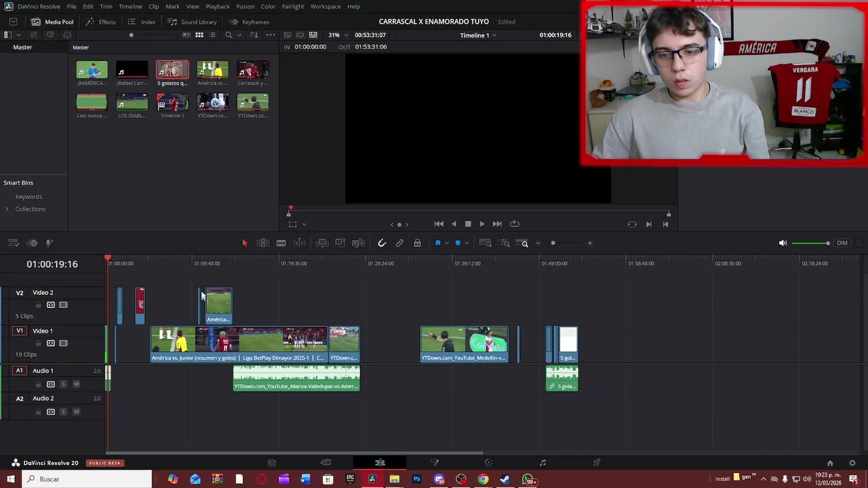Screen dimensions: 868x488
Task: Open Timeline View Options icon
Action: point(13,243)
